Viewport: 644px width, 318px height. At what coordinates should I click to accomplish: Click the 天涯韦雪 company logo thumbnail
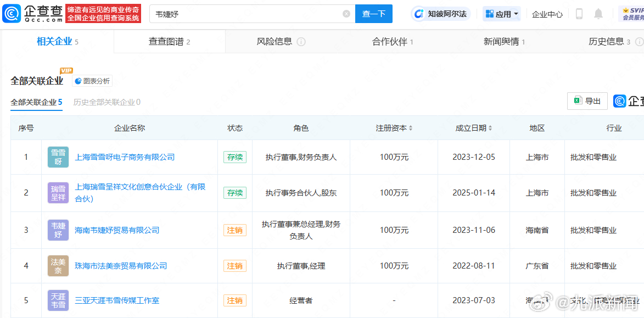pyautogui.click(x=58, y=300)
